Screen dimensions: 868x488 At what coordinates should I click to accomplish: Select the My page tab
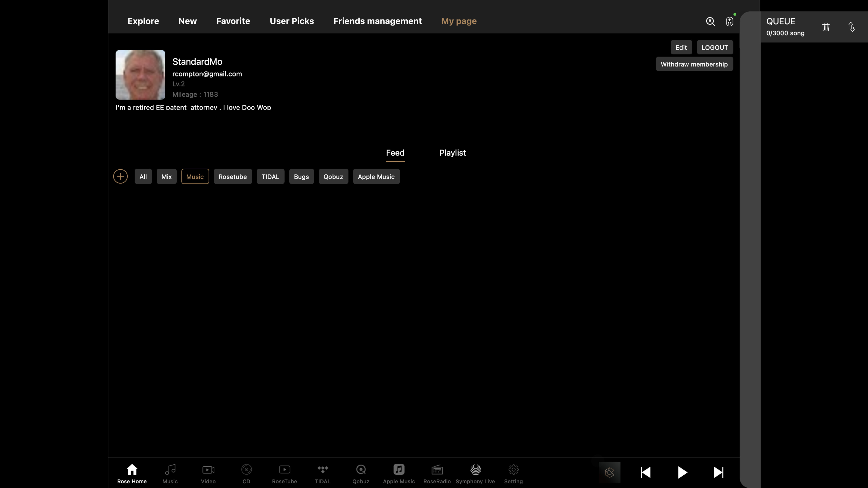(459, 21)
